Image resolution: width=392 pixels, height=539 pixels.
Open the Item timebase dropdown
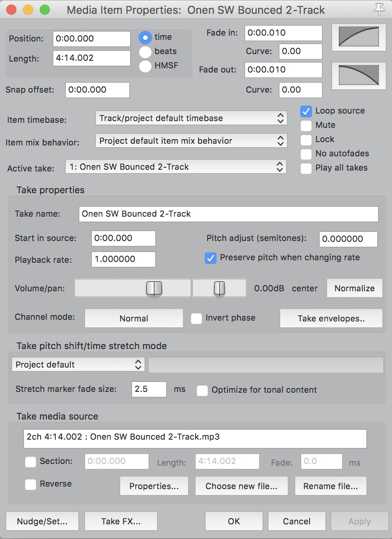click(x=191, y=119)
